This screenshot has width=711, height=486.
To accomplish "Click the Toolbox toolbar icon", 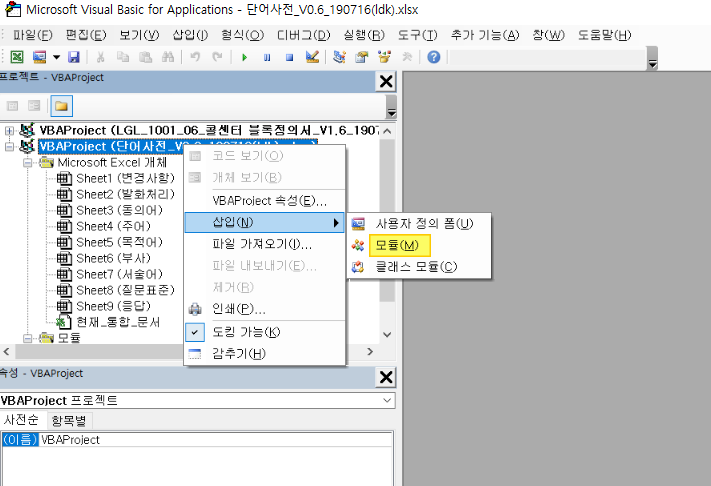I will click(407, 57).
